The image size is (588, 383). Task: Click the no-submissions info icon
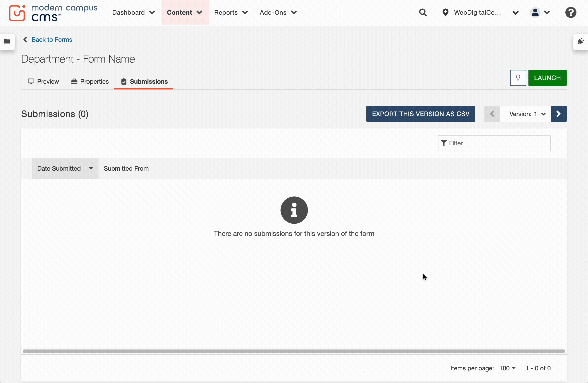(x=294, y=210)
